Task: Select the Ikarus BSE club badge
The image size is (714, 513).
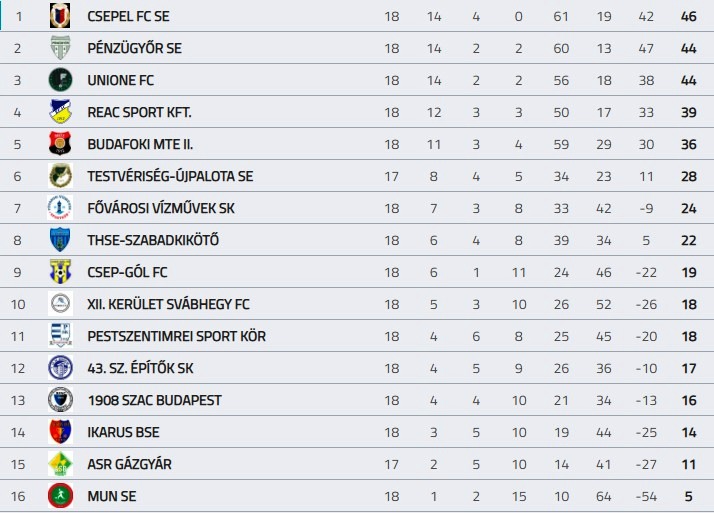Action: (60, 432)
